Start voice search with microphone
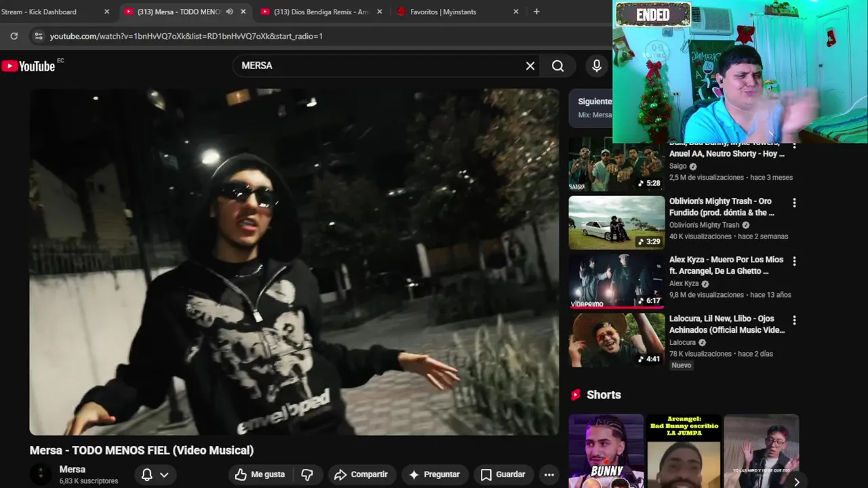The width and height of the screenshot is (868, 488). point(597,66)
